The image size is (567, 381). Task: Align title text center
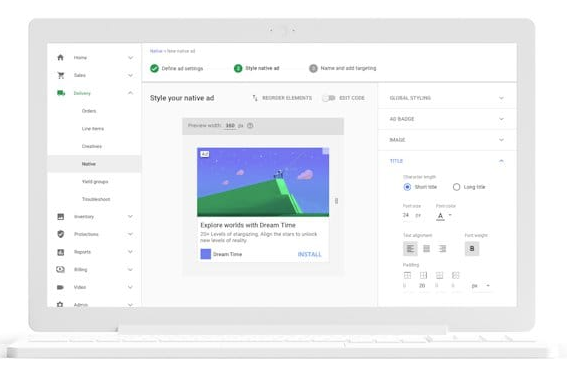point(426,249)
